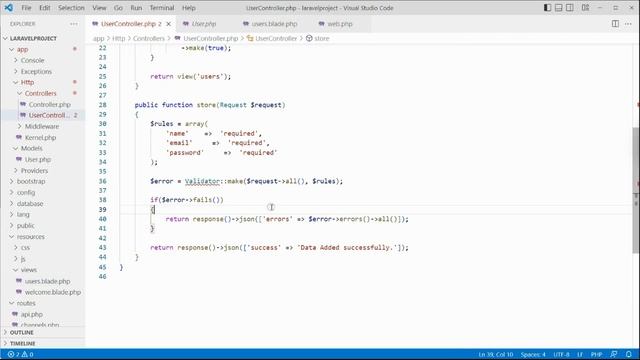
Task: Click Spaces: 4 indentation setting
Action: 533,354
